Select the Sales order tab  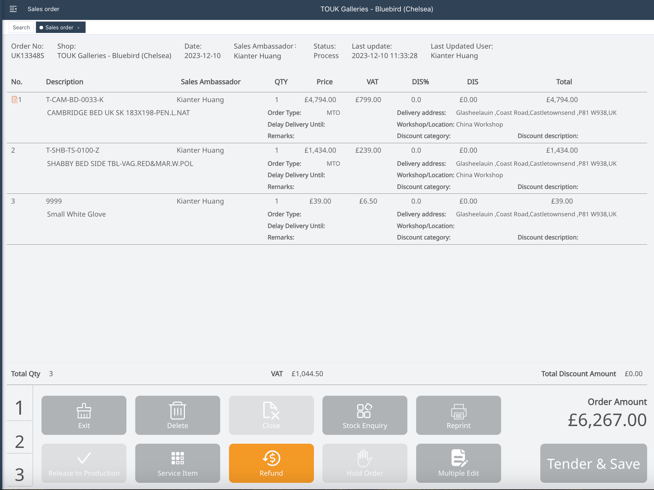[x=58, y=28]
